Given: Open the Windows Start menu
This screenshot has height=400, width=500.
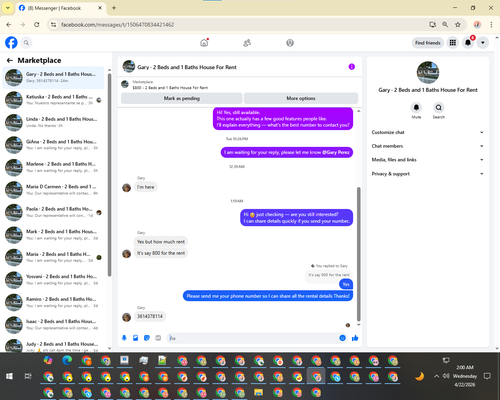Looking at the screenshot, I should tap(9, 376).
